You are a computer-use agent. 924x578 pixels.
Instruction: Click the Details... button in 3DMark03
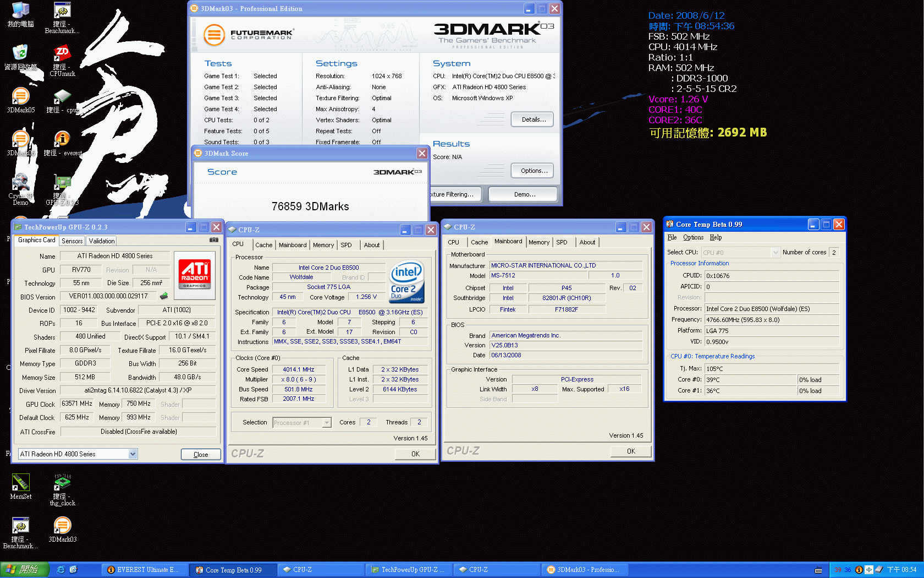(532, 119)
